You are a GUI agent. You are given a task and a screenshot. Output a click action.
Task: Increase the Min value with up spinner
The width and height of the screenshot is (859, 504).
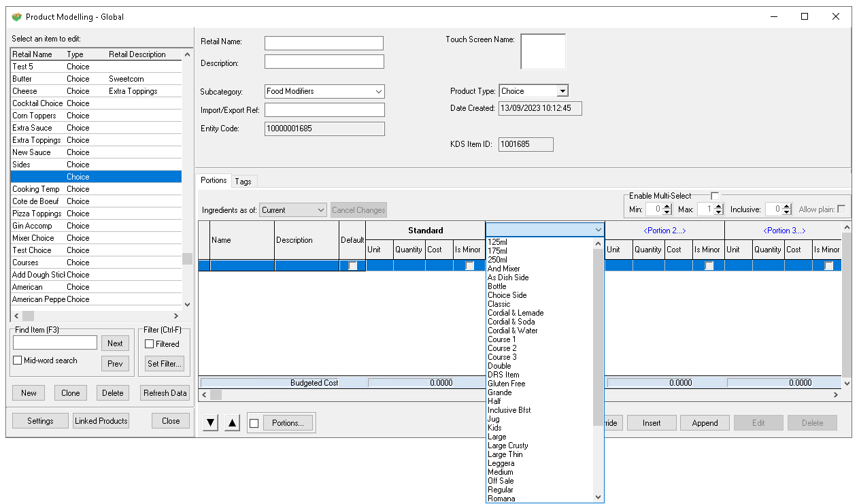click(x=667, y=207)
